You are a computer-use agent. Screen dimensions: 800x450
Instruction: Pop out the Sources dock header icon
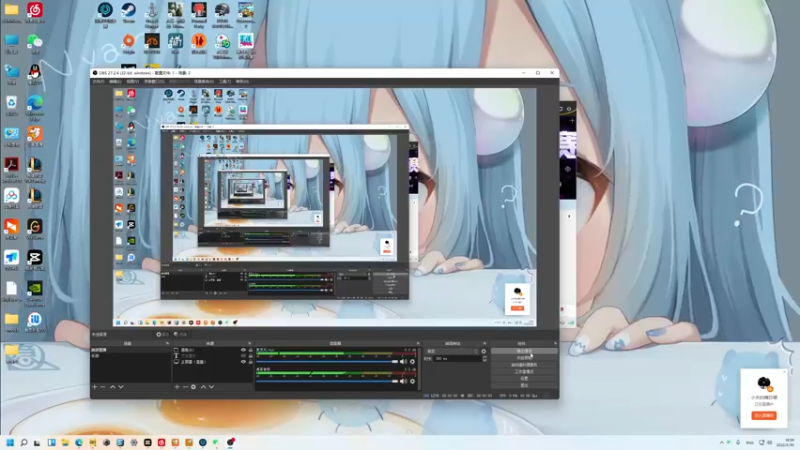pyautogui.click(x=249, y=343)
